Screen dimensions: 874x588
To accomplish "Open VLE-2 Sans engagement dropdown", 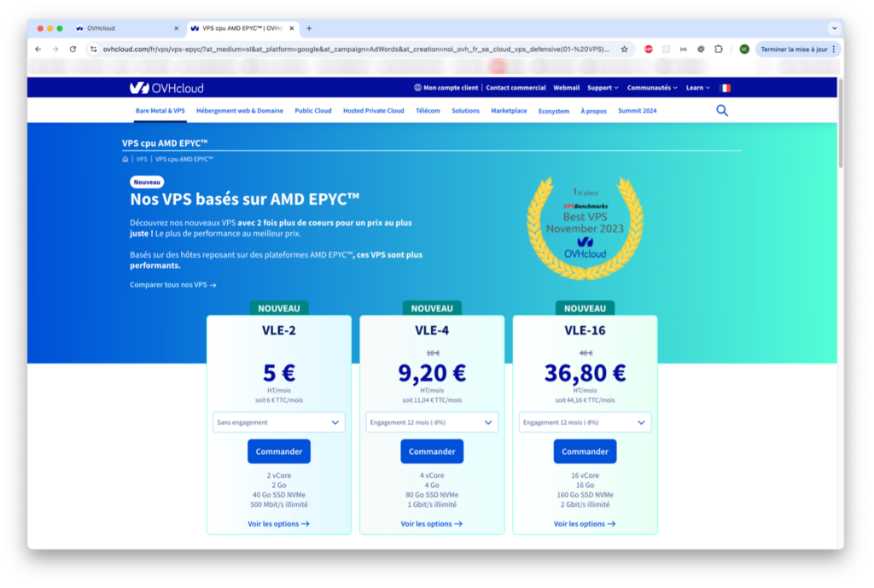I will point(279,422).
